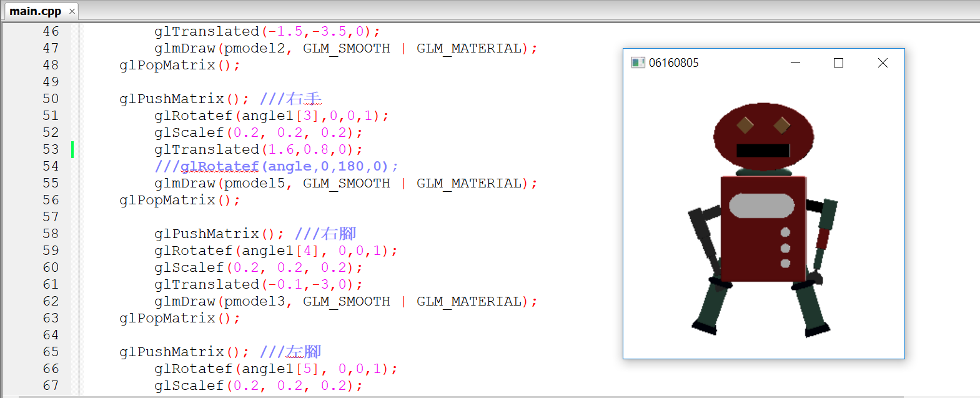Click the robot's head in the render
980x398 pixels.
click(763, 136)
